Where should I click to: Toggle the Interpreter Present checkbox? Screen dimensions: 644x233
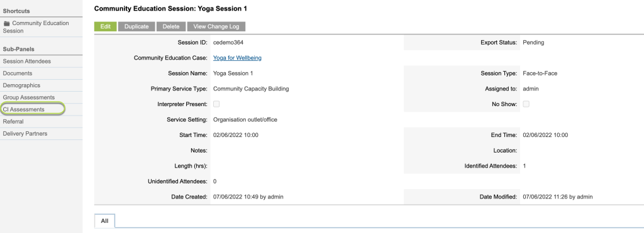point(216,104)
